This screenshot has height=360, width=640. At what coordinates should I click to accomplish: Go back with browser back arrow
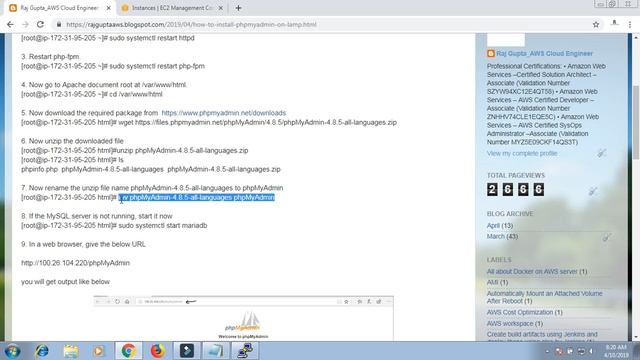[10, 24]
